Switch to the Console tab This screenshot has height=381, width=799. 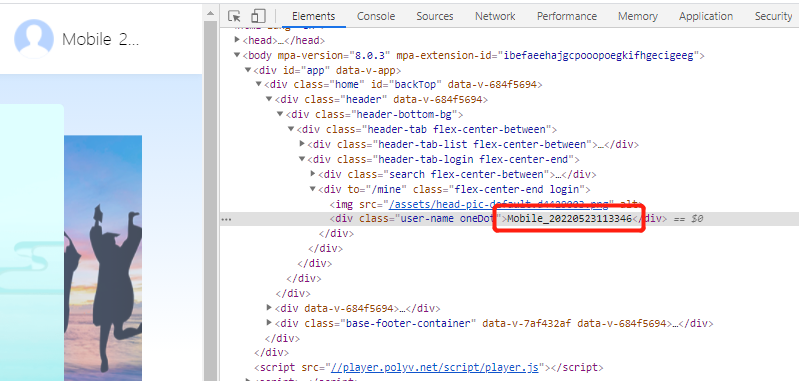[376, 16]
